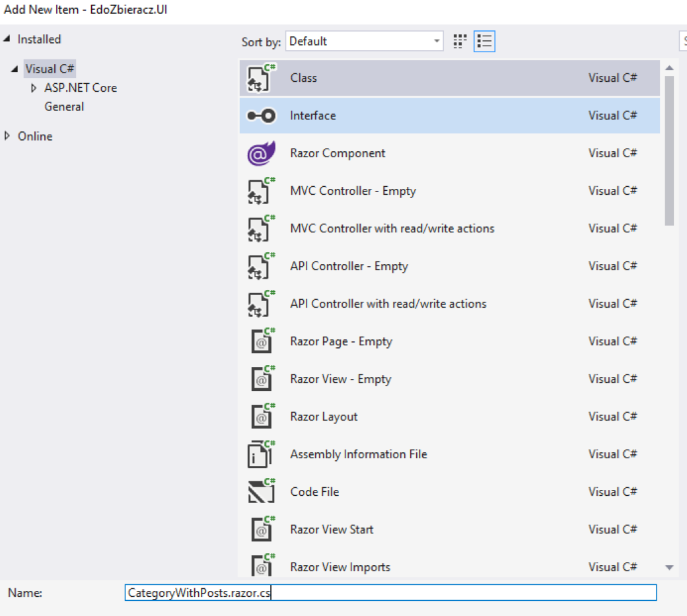
Task: Select the Visual C# category
Action: tap(50, 69)
